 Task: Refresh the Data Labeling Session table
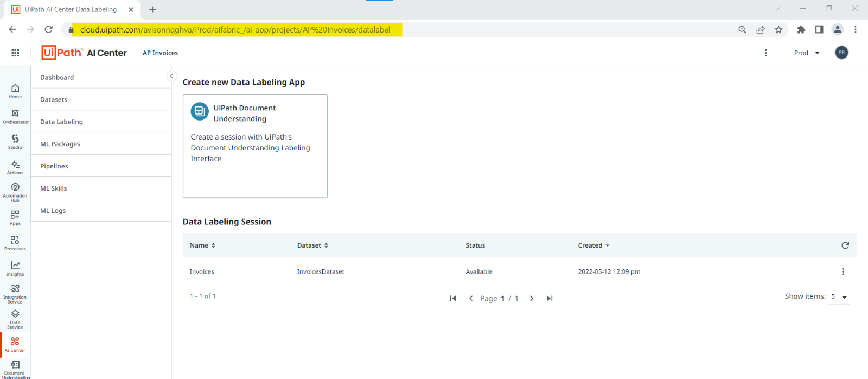click(845, 245)
